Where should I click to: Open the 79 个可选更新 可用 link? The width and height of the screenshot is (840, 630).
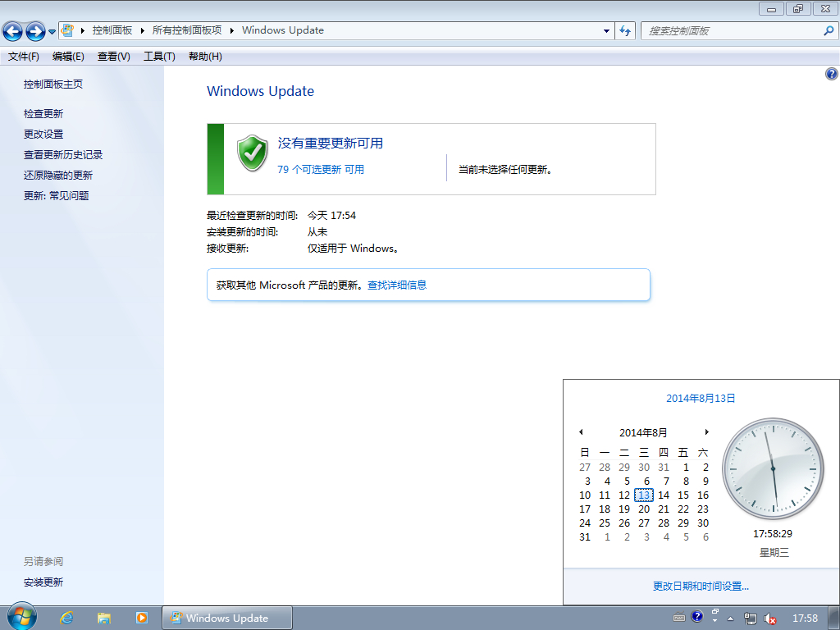click(321, 169)
